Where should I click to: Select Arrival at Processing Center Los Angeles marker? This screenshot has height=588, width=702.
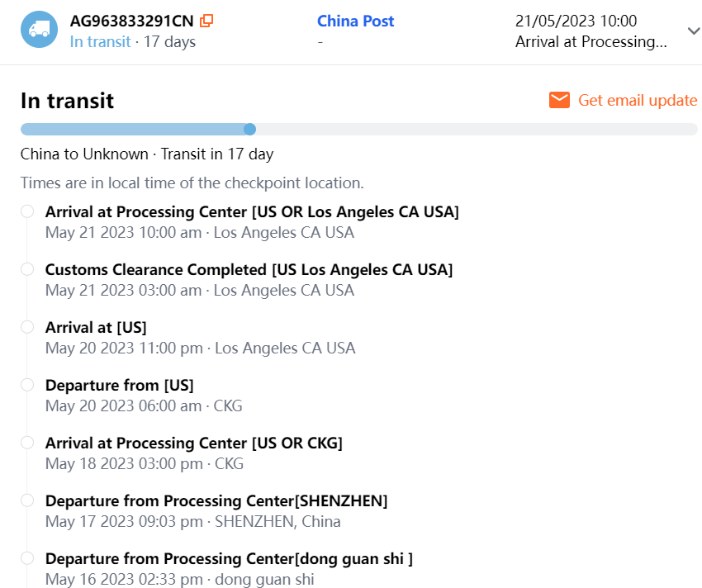click(27, 211)
